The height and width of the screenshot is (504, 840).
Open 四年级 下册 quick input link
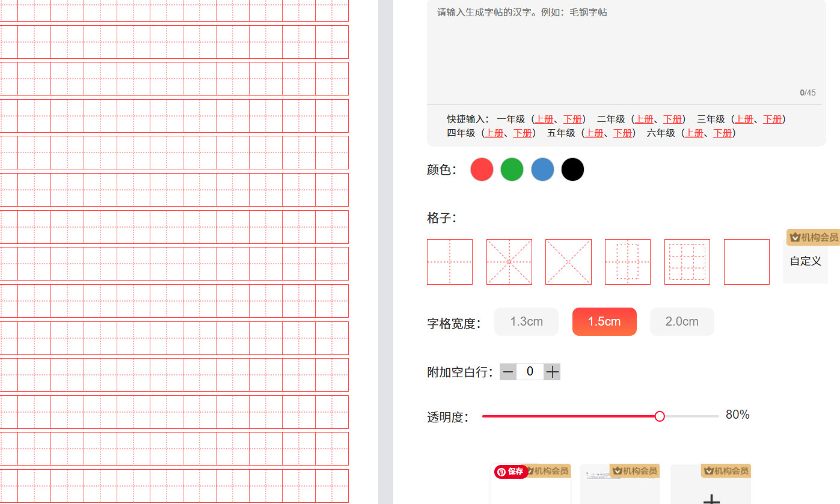[523, 133]
